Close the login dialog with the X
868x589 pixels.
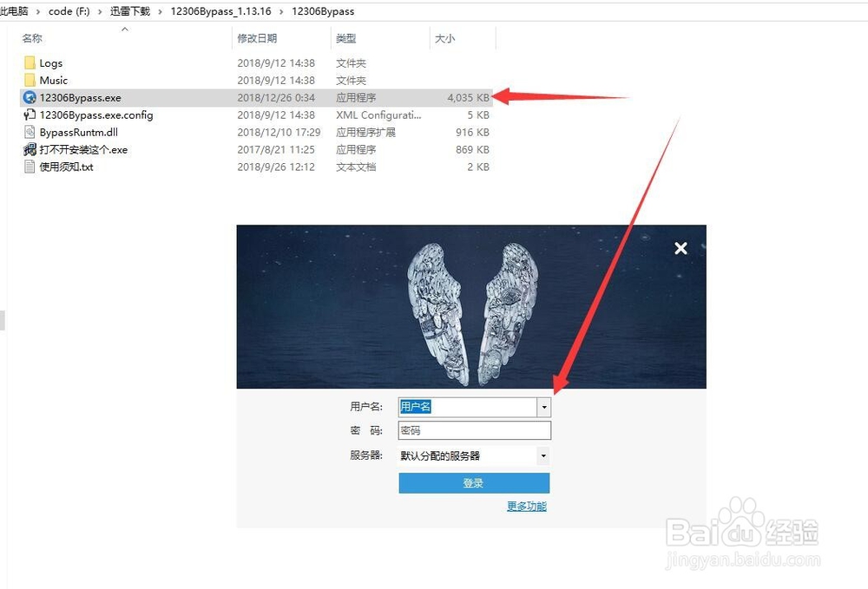click(x=681, y=248)
